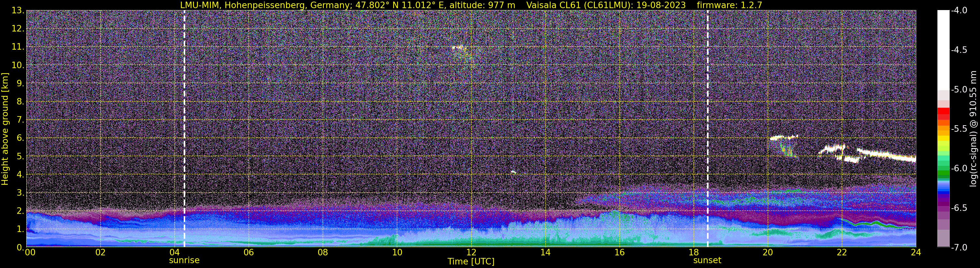Click the y-axis tick label '4.'
The image size is (980, 268).
tap(20, 175)
